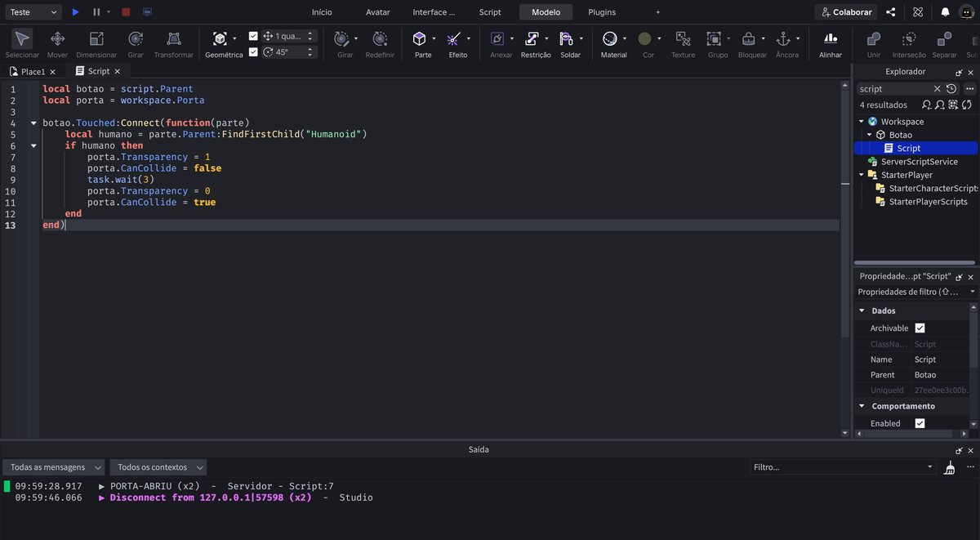Clear the Explorador search text
The height and width of the screenshot is (540, 980).
[x=938, y=88]
